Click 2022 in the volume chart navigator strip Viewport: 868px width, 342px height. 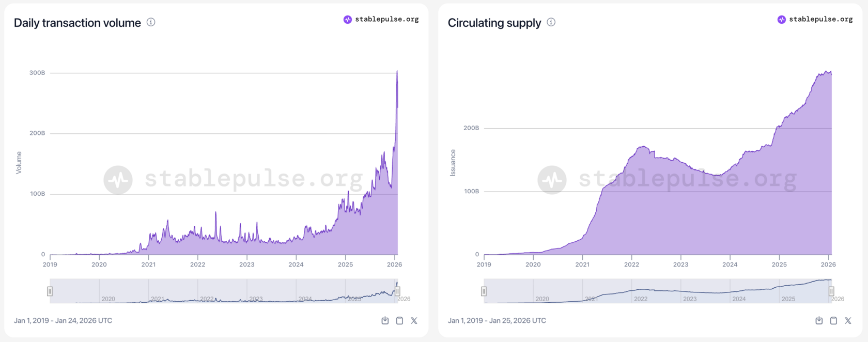[x=207, y=299]
